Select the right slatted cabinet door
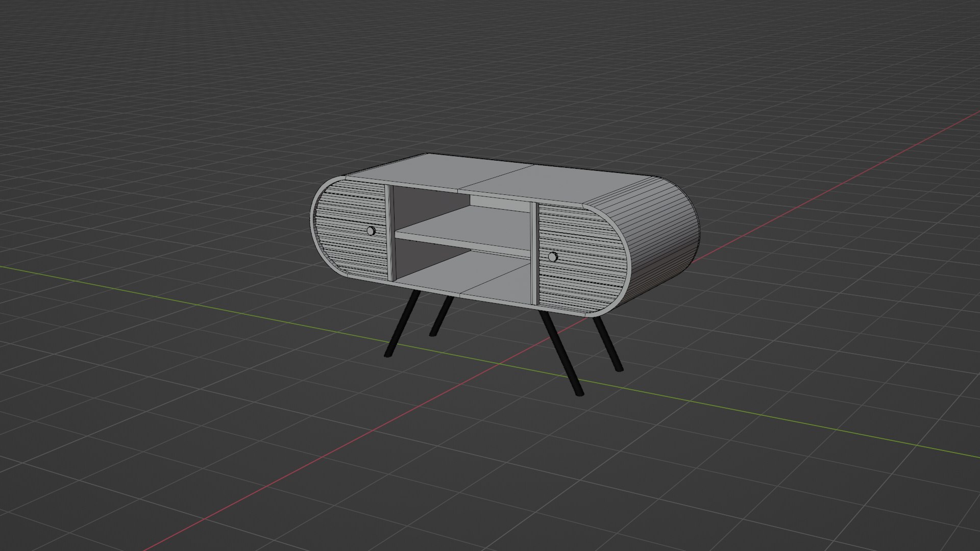Image resolution: width=980 pixels, height=551 pixels. coord(582,258)
